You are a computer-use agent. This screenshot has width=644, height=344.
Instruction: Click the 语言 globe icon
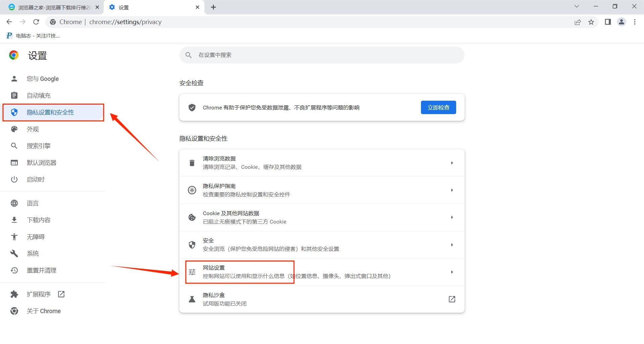[x=14, y=203]
